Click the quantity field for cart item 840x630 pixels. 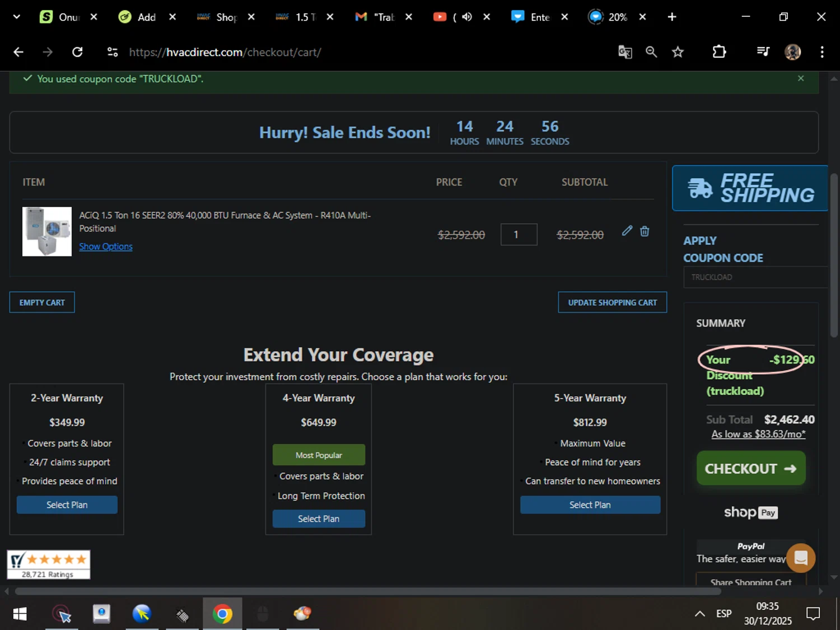coord(519,235)
